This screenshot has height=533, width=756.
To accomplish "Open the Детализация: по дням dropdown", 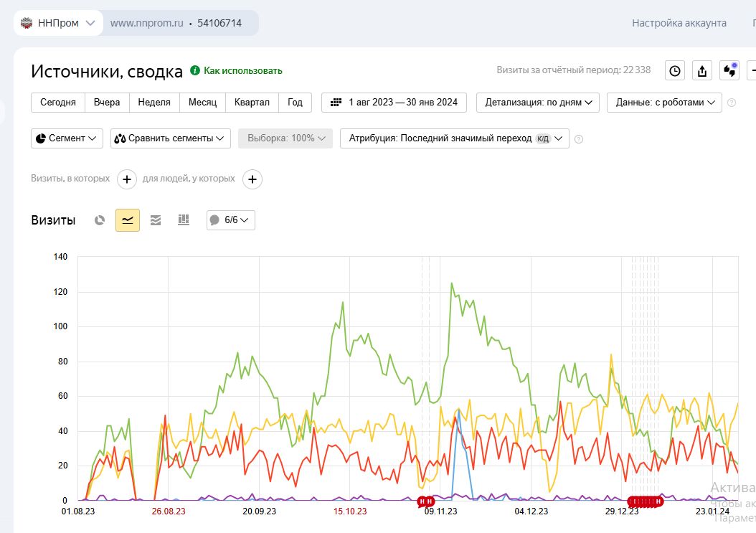I will (x=538, y=103).
